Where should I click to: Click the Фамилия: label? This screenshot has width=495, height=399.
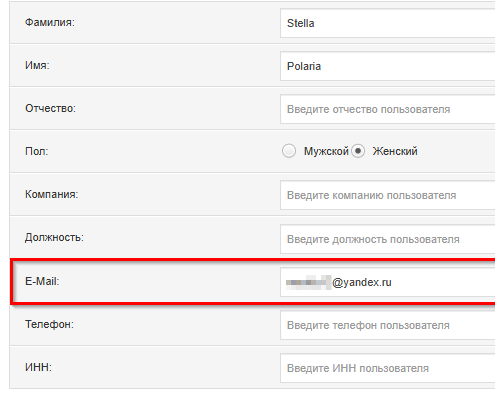50,23
